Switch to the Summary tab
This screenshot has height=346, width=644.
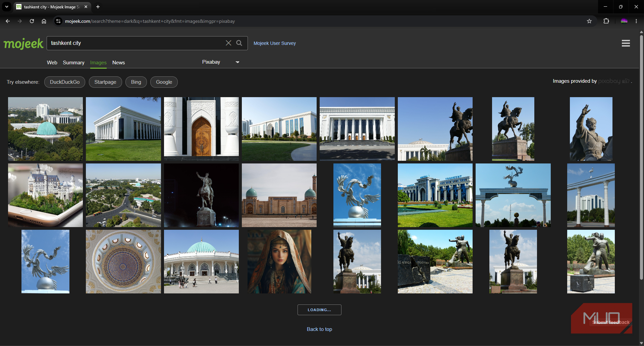[x=73, y=63]
